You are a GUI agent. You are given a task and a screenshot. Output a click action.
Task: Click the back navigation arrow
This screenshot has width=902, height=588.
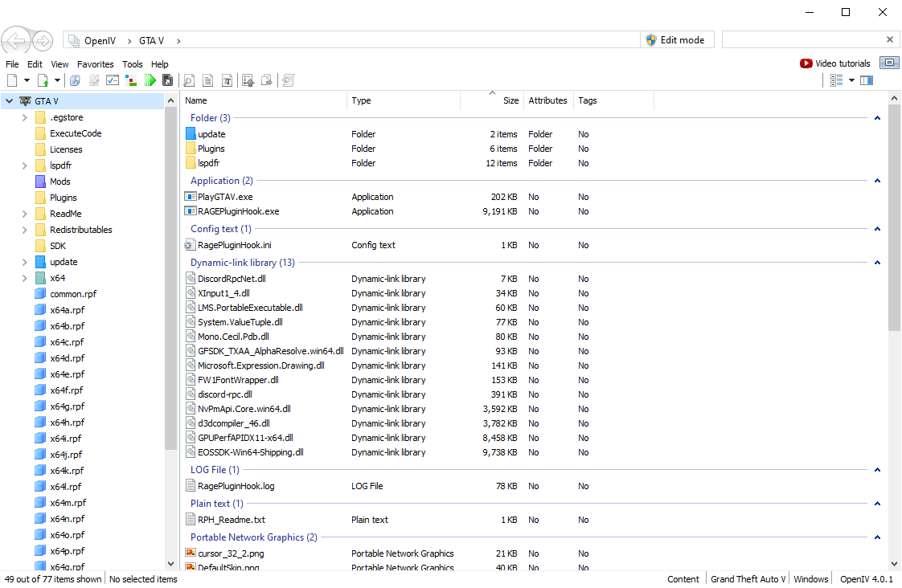pyautogui.click(x=15, y=40)
